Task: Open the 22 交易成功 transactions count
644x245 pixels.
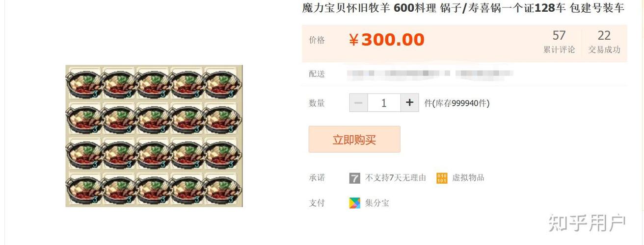Action: pos(604,42)
